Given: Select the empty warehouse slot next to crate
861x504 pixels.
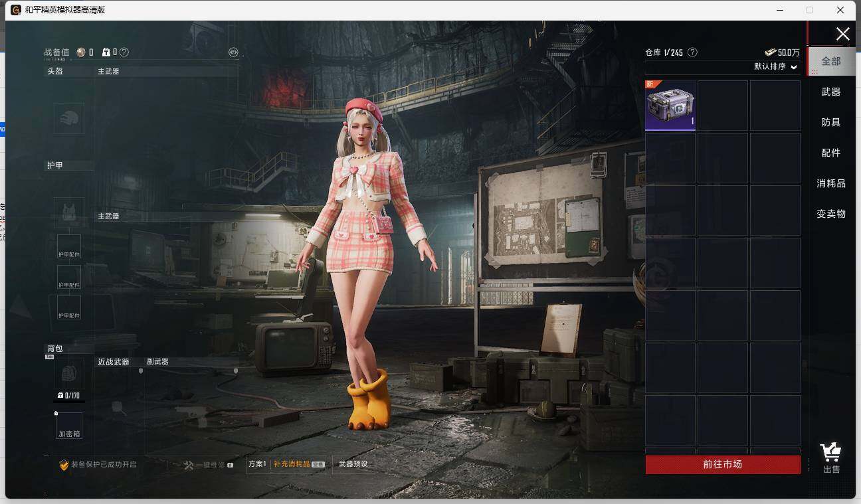Looking at the screenshot, I should click(x=723, y=106).
